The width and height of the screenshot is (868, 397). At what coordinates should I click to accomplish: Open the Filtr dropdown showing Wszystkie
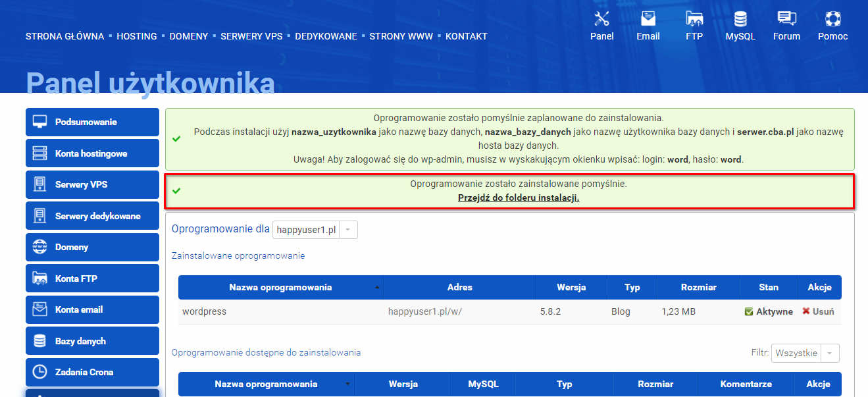point(805,353)
